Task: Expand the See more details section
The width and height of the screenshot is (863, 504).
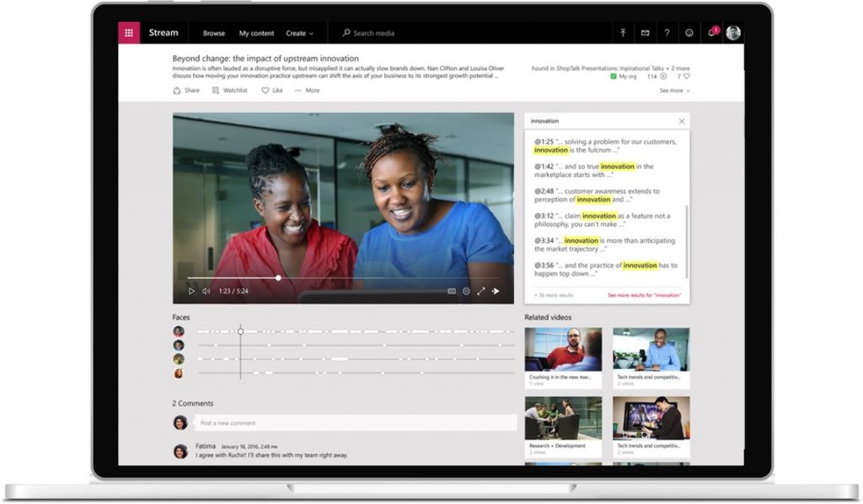Action: coord(673,90)
